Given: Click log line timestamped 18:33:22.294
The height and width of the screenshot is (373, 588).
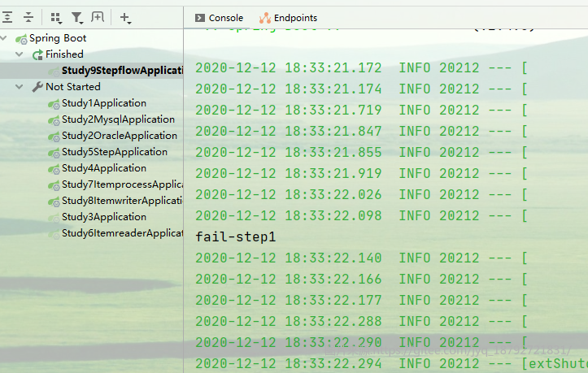Looking at the screenshot, I should [x=391, y=363].
